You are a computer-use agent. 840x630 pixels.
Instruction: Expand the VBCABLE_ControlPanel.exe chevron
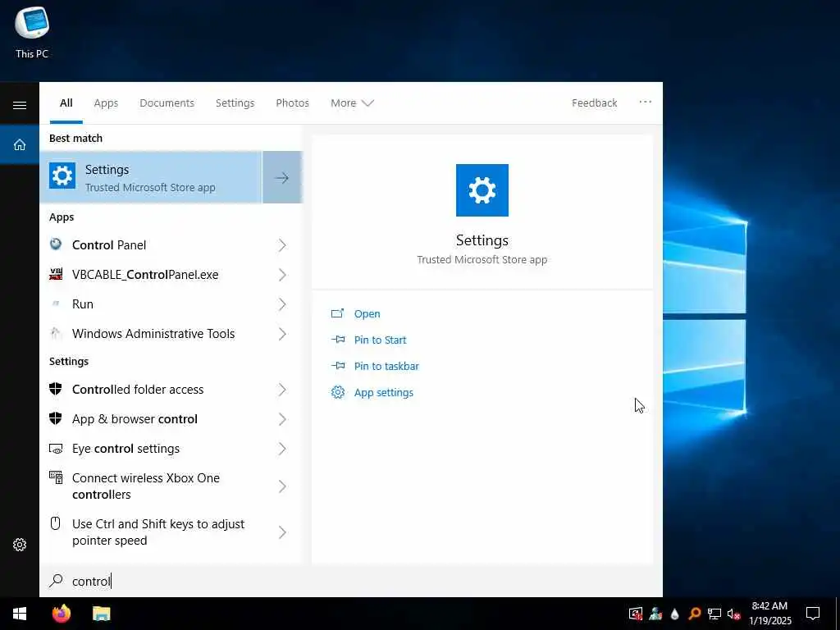[282, 274]
